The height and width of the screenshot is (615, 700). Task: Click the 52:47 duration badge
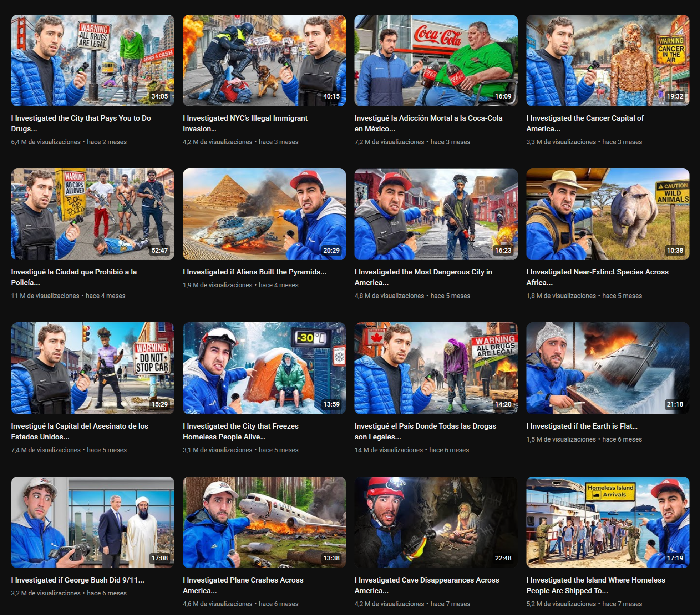coord(159,250)
